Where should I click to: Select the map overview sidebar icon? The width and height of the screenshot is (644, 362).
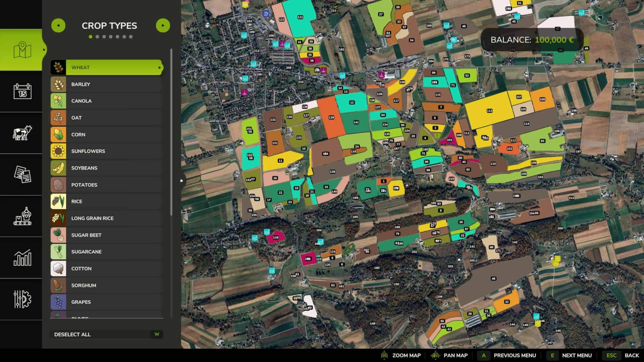click(22, 50)
